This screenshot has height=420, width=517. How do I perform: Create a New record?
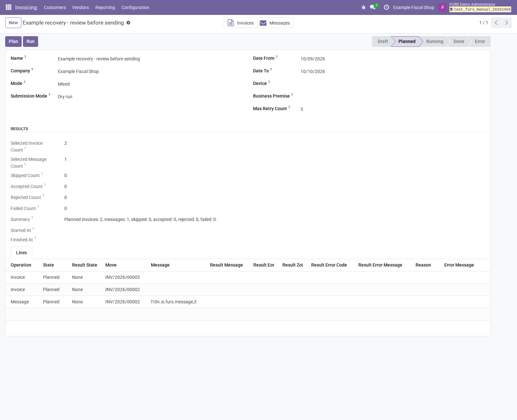click(x=13, y=23)
